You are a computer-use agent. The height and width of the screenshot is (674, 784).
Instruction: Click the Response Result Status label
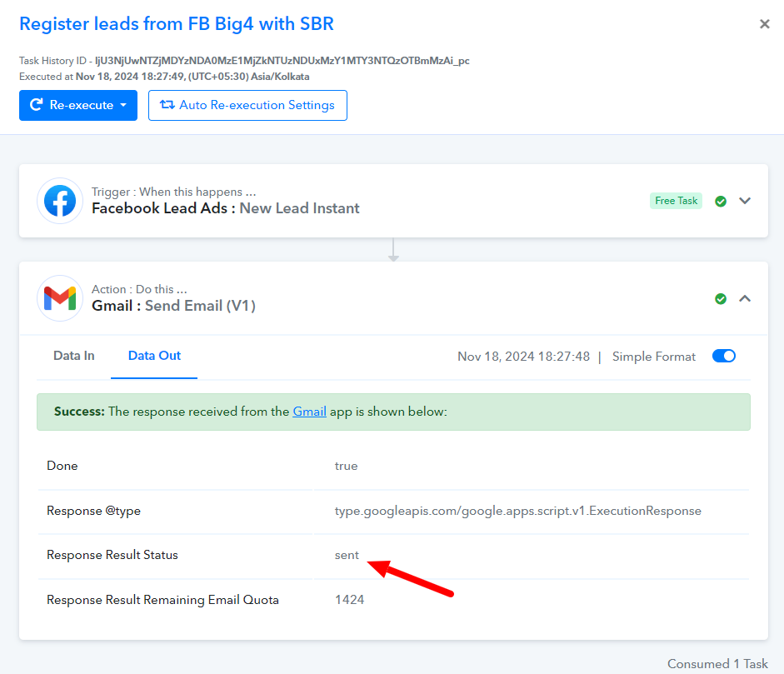pyautogui.click(x=112, y=555)
